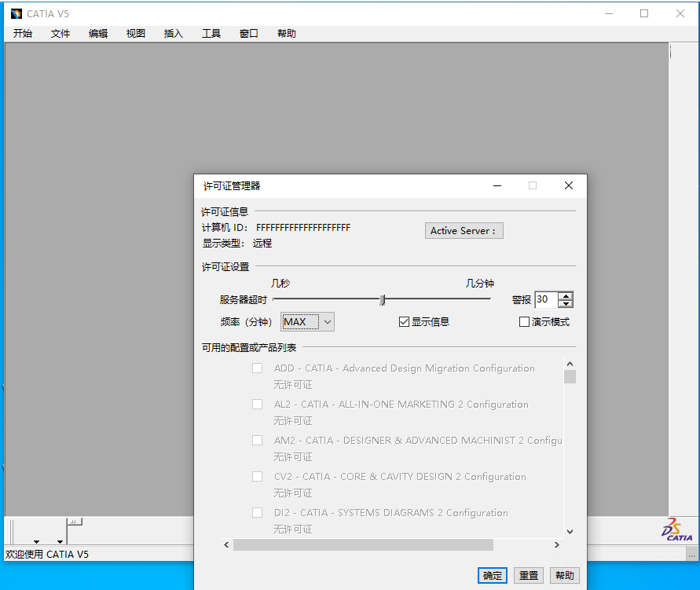
Task: Click the vertical scrollbar thumb in product list
Action: point(570,376)
